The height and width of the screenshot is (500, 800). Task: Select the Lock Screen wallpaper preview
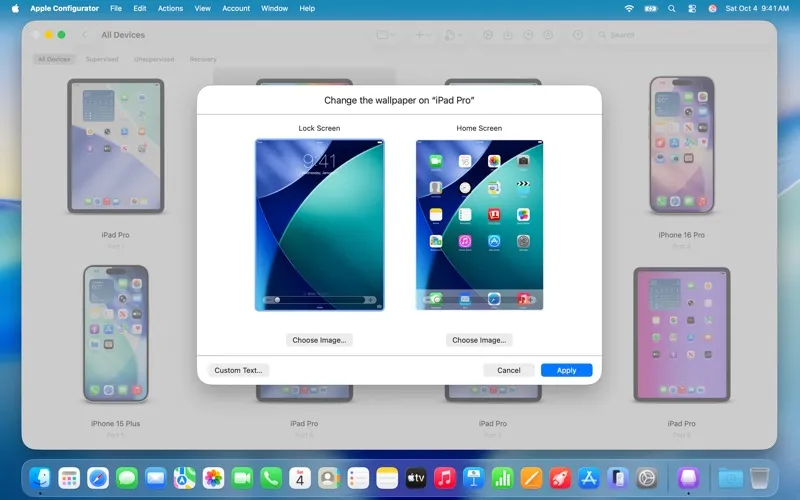click(x=319, y=224)
